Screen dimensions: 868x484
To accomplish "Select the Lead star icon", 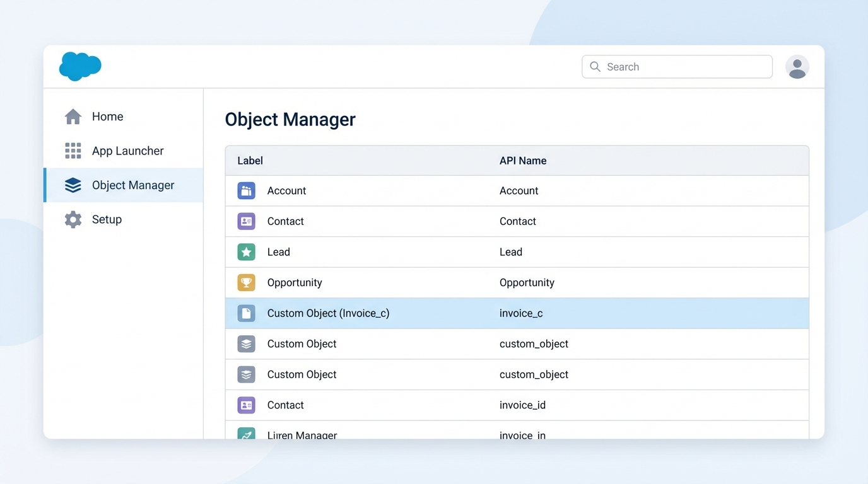I will tap(246, 251).
